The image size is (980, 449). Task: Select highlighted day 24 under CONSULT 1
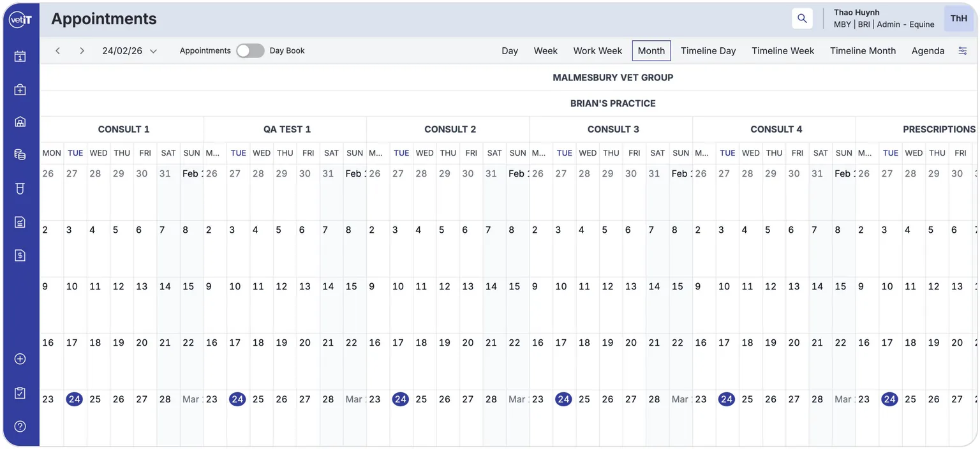click(x=75, y=399)
